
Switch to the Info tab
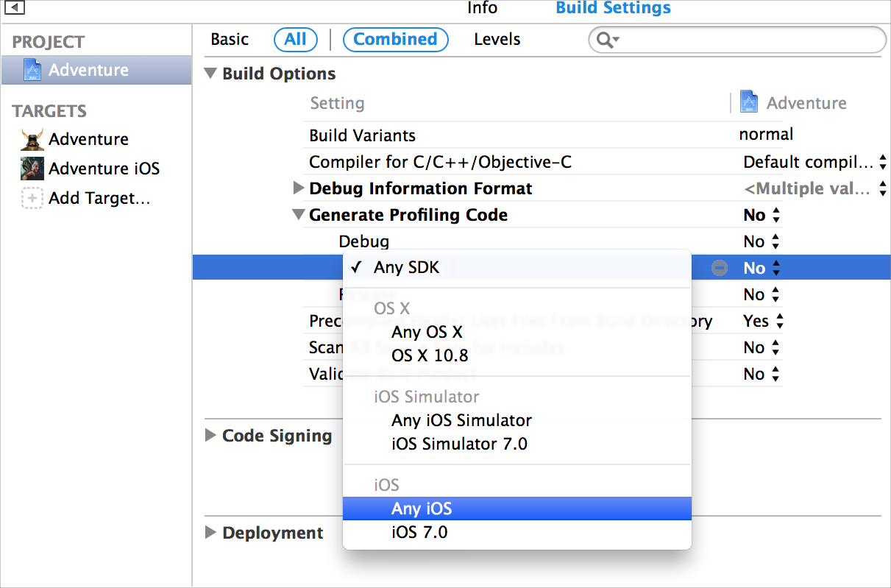[482, 9]
